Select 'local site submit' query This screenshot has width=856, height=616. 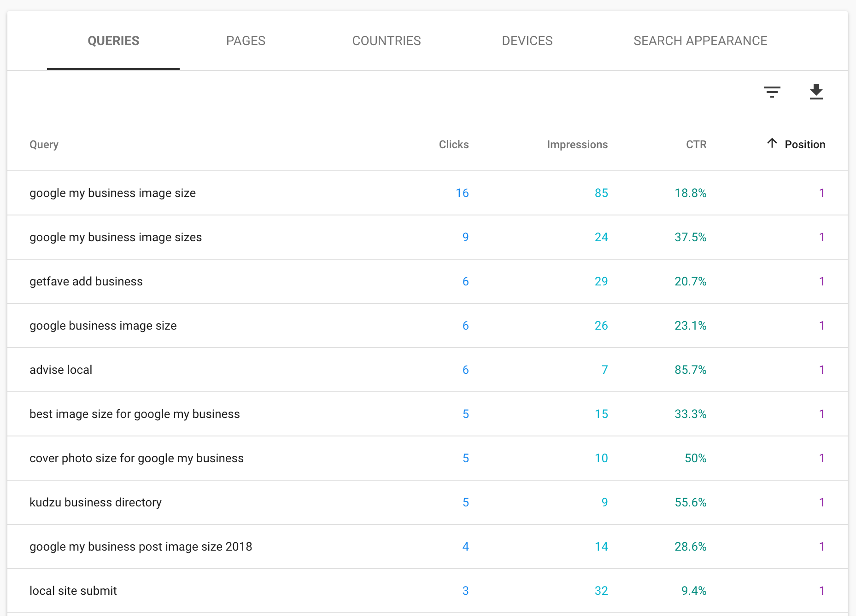[73, 591]
